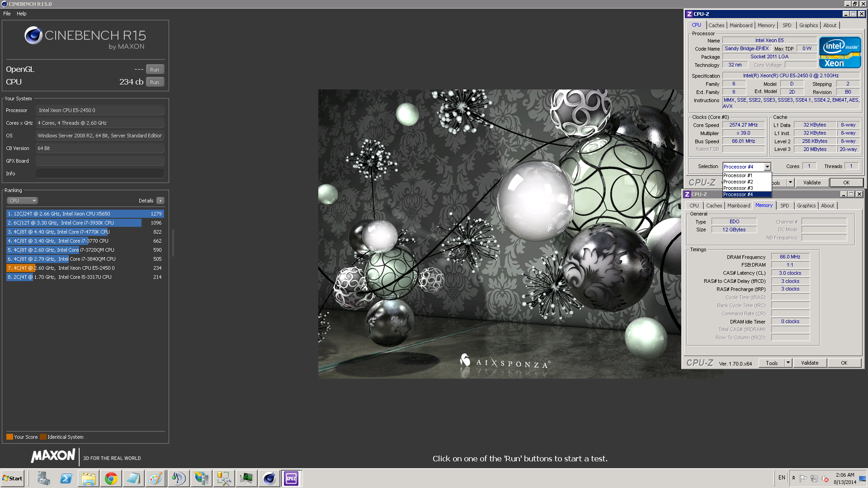The image size is (868, 488).
Task: Open the CPU ranking type dropdown
Action: tap(22, 201)
